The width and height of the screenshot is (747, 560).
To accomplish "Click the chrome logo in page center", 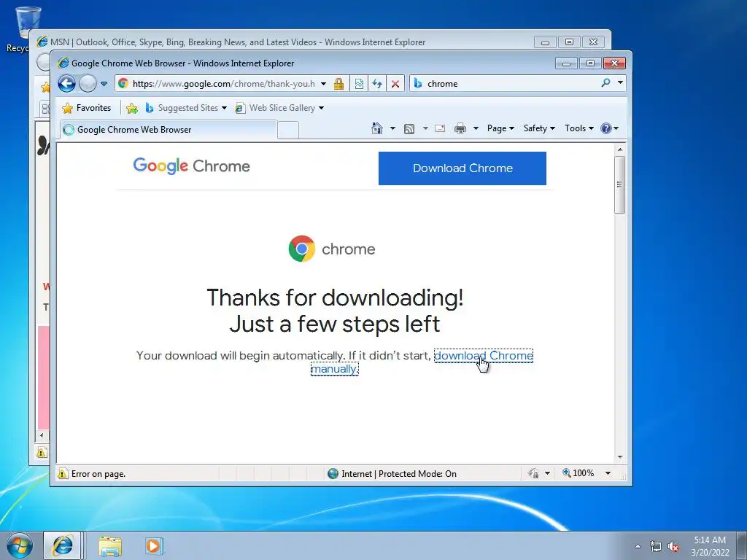I will 332,249.
